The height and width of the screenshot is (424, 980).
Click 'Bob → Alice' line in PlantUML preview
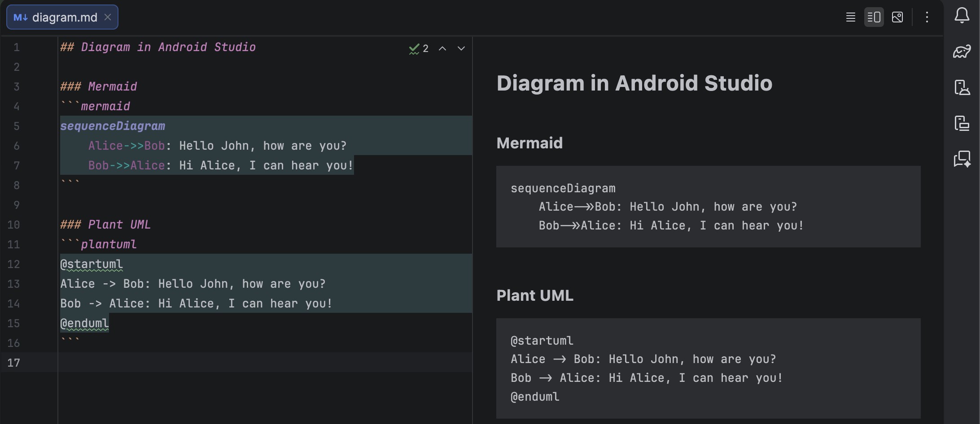tap(647, 378)
